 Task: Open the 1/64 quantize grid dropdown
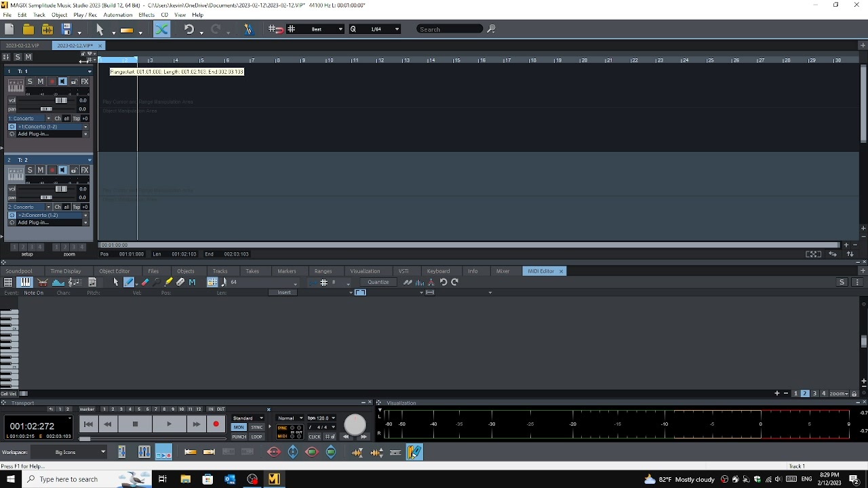(397, 29)
